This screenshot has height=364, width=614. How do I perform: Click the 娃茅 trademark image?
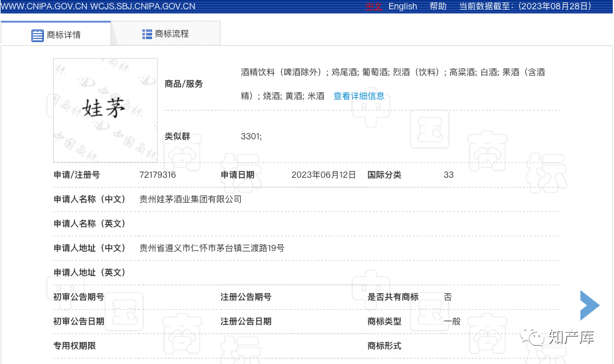pos(105,110)
